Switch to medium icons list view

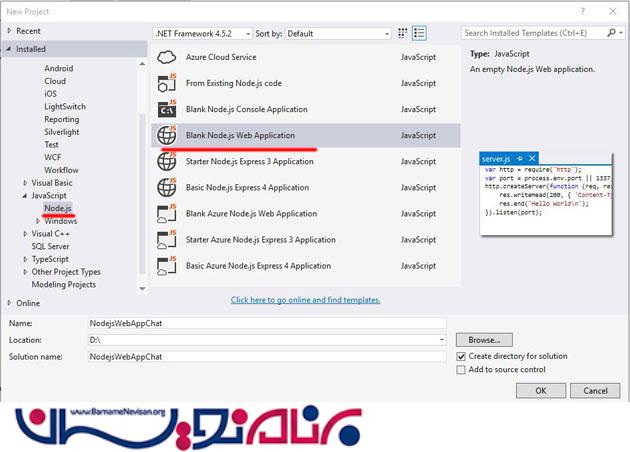pyautogui.click(x=419, y=33)
